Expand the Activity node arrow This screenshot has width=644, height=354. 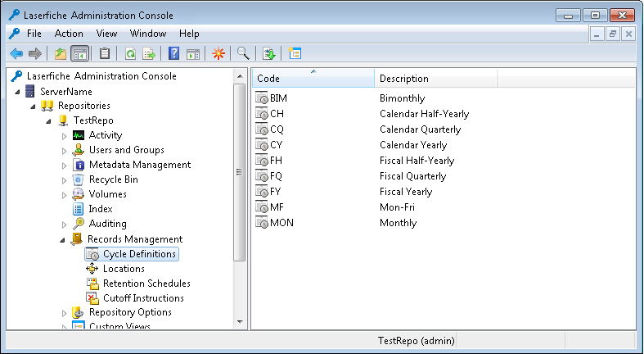coord(64,136)
